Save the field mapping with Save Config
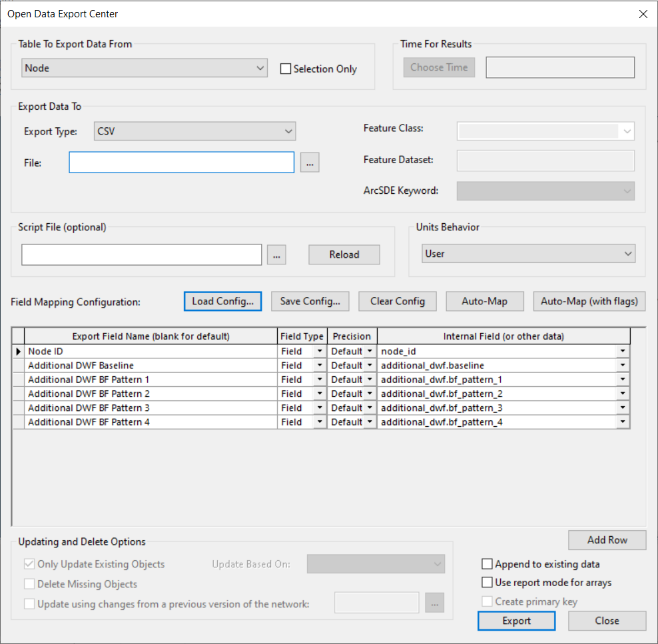The image size is (658, 644). (x=310, y=301)
